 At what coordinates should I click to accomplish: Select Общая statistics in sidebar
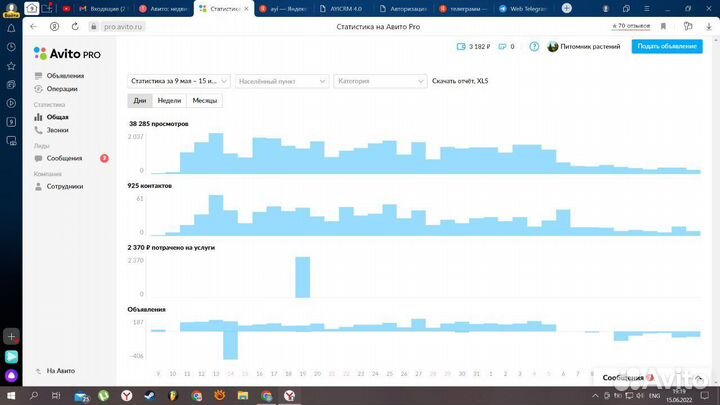[58, 117]
